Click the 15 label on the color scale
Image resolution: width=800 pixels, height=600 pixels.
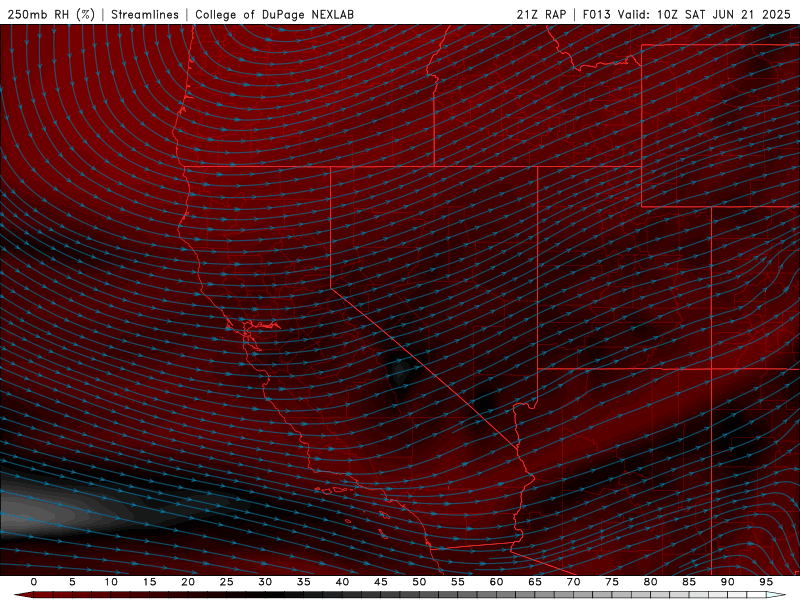point(149,582)
